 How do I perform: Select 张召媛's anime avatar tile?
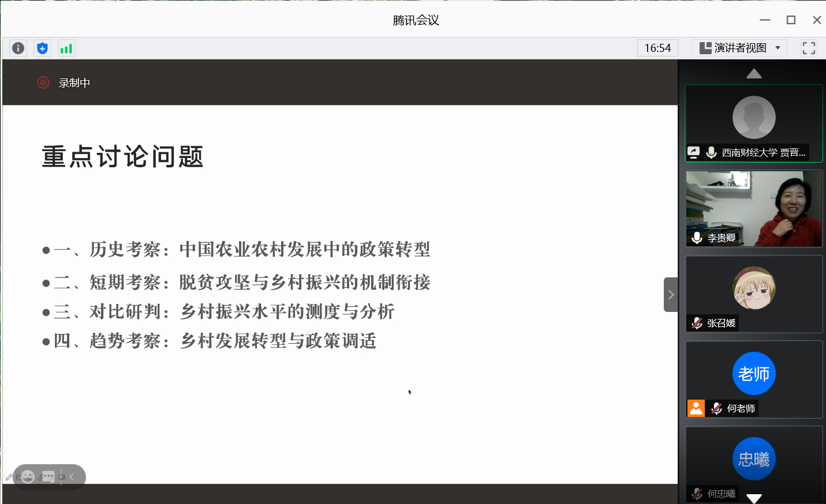754,288
